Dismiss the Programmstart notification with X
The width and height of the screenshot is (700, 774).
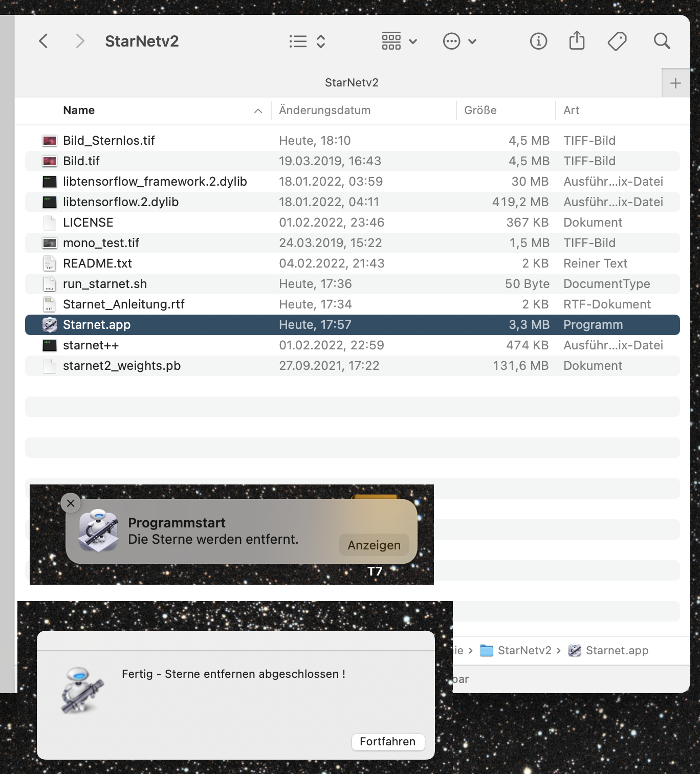click(71, 503)
